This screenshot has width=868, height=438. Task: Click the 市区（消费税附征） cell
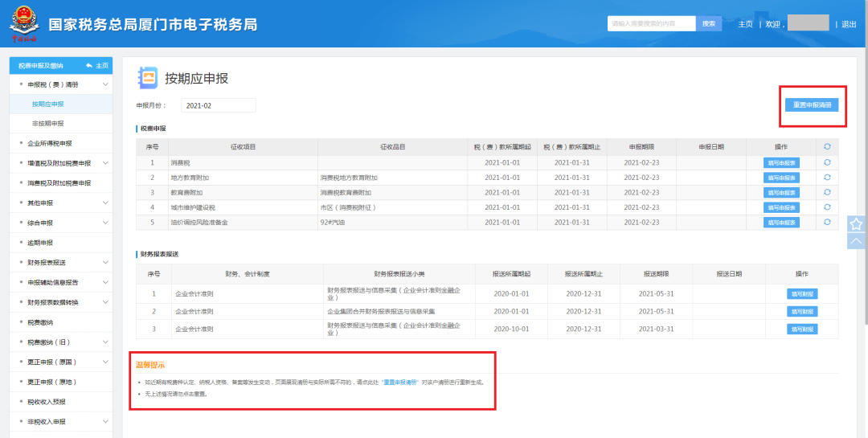pyautogui.click(x=392, y=207)
